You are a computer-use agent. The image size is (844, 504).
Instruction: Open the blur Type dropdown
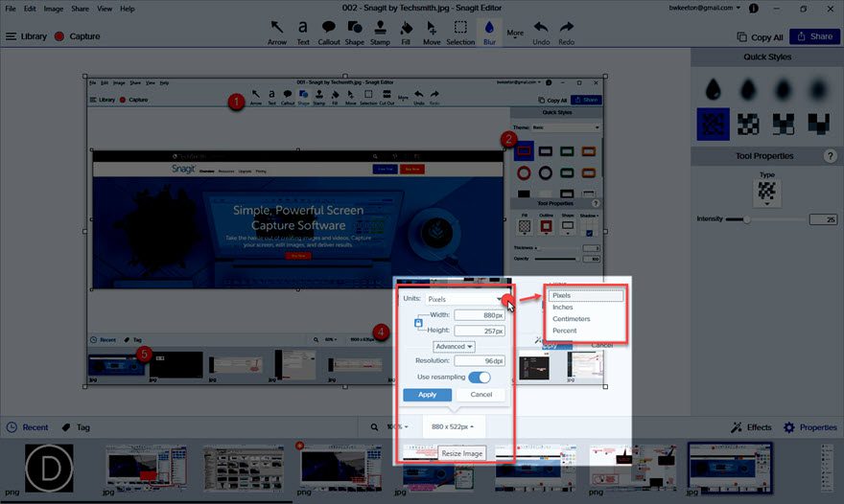coord(766,194)
